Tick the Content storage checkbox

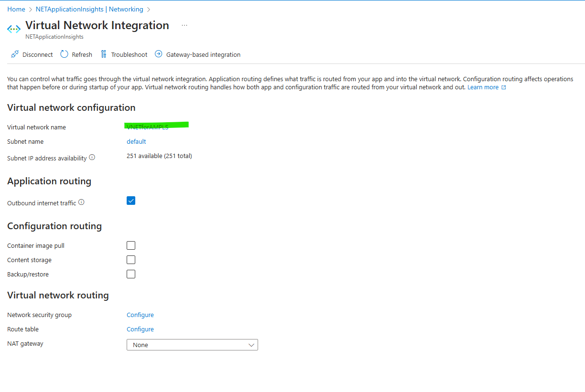[x=131, y=260]
